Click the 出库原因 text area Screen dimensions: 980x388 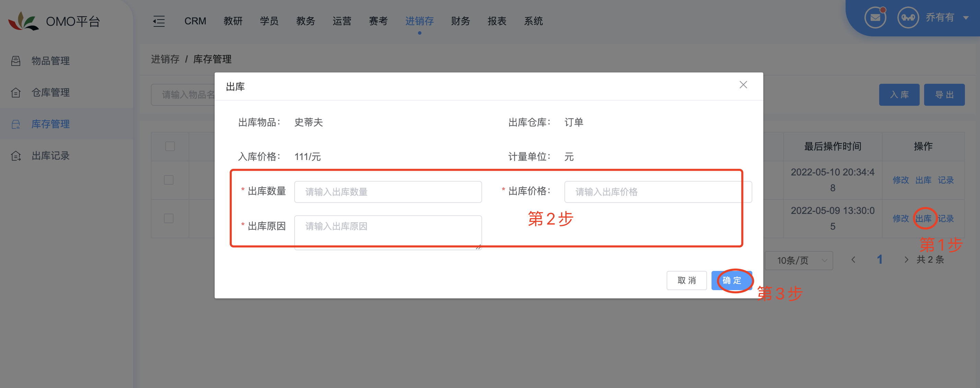coord(388,233)
